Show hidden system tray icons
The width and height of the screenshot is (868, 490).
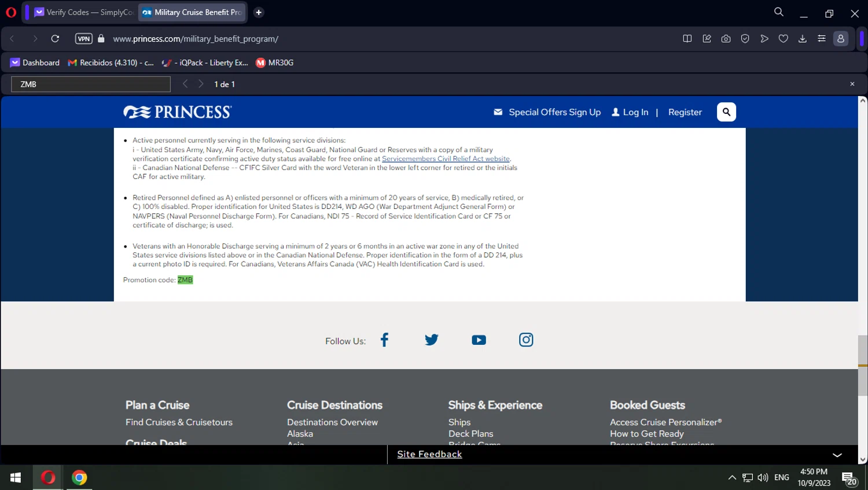tap(732, 477)
